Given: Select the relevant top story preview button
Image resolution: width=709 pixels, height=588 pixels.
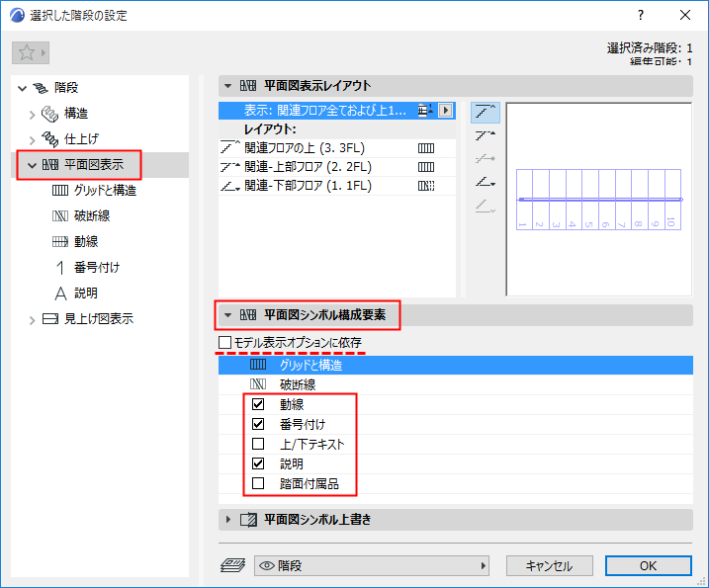Looking at the screenshot, I should (486, 135).
